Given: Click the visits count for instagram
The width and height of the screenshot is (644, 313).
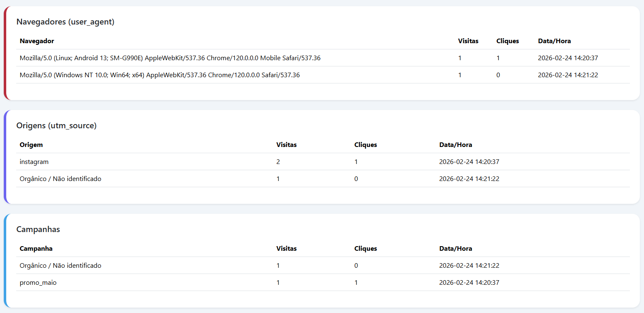Looking at the screenshot, I should [278, 162].
